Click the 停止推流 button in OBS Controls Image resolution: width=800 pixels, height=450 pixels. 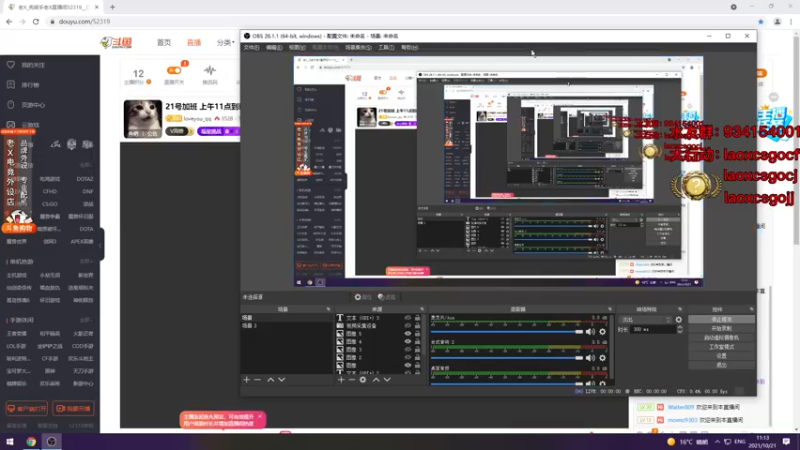point(721,319)
